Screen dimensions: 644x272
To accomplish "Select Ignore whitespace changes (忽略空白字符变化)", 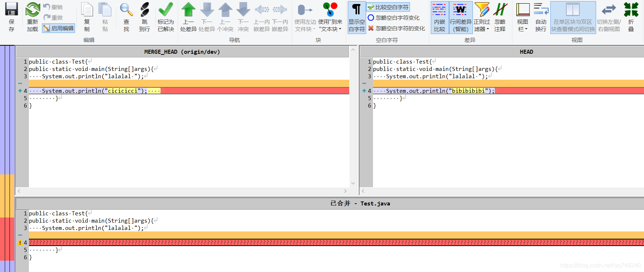I will (394, 18).
